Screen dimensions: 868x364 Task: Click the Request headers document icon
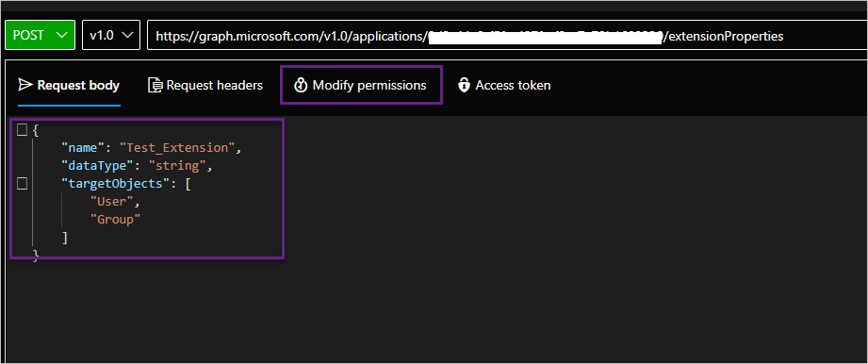pos(156,85)
